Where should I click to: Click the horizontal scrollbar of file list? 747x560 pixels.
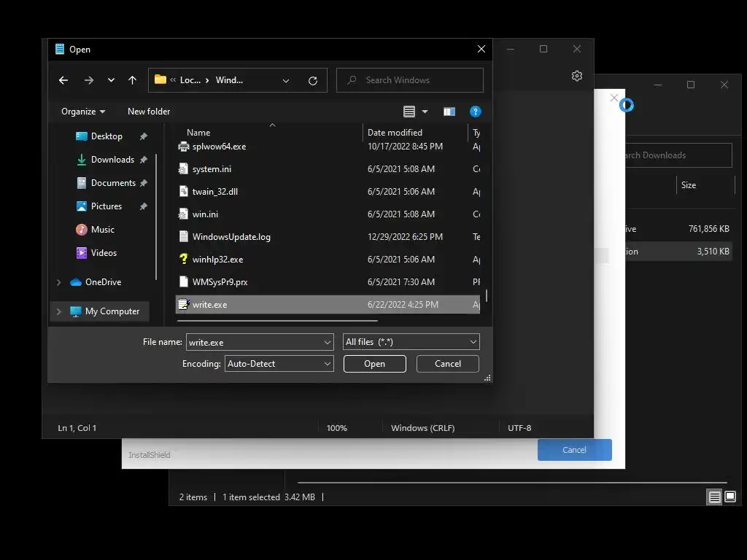click(277, 321)
